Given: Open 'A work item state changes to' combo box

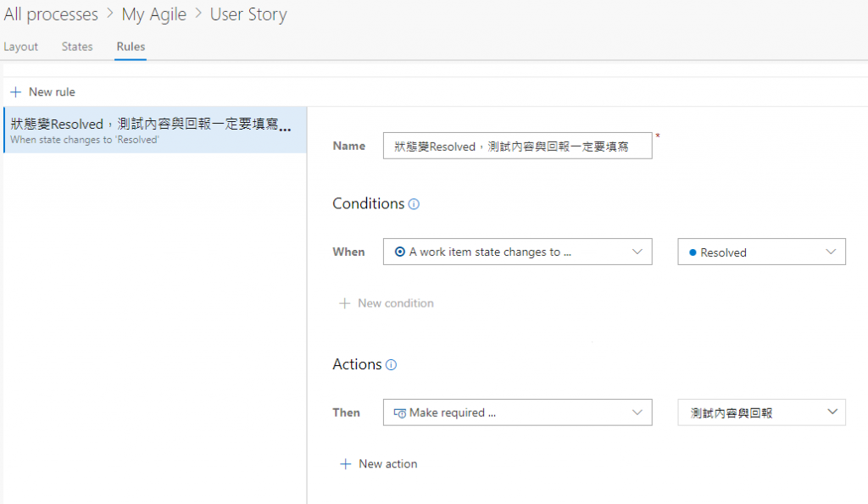Looking at the screenshot, I should tap(518, 252).
